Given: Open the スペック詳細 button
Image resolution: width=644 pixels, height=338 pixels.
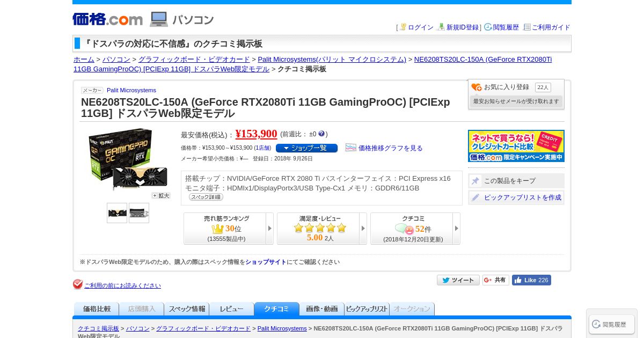Looking at the screenshot, I should pyautogui.click(x=206, y=197).
